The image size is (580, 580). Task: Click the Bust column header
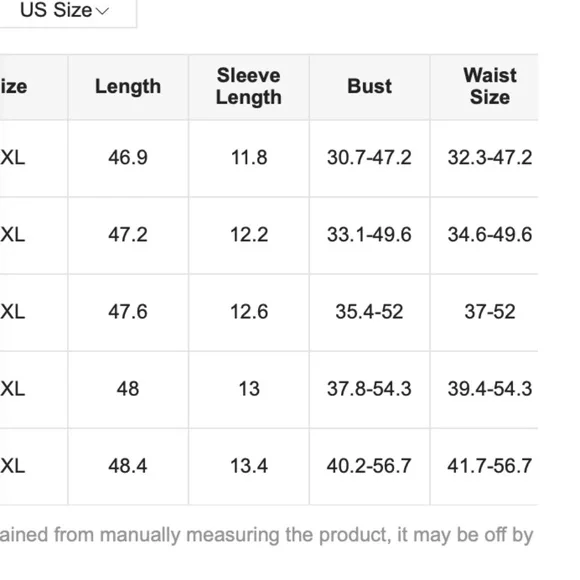click(x=370, y=86)
